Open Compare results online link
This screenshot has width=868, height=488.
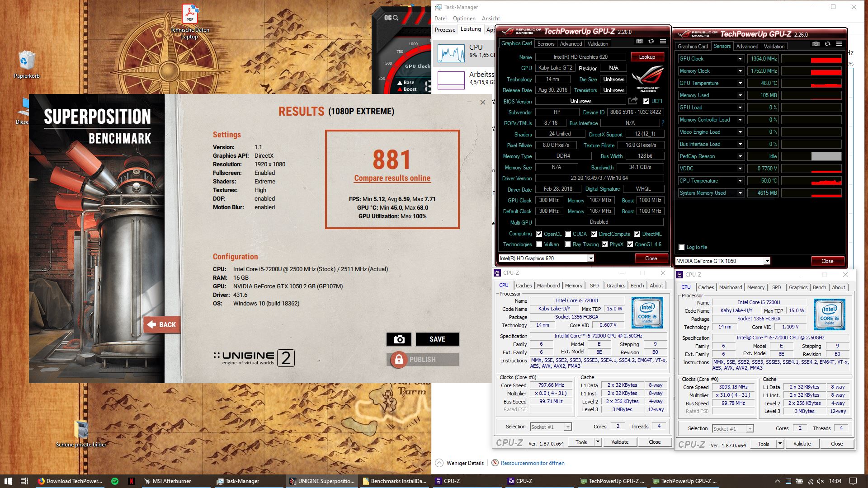point(392,178)
